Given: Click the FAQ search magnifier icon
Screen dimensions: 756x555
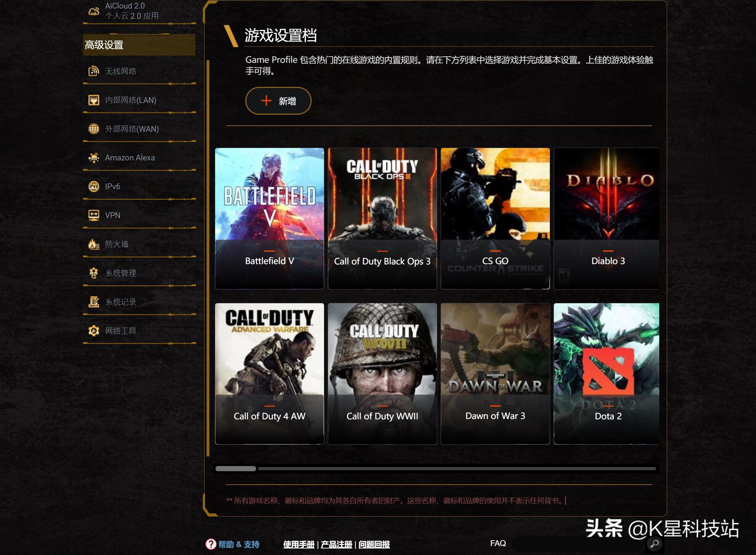Looking at the screenshot, I should 655,544.
